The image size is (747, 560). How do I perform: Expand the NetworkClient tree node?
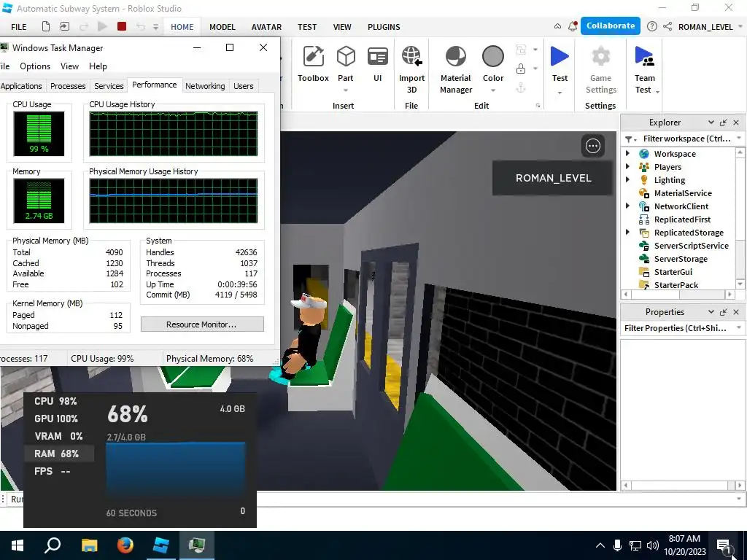coord(627,206)
